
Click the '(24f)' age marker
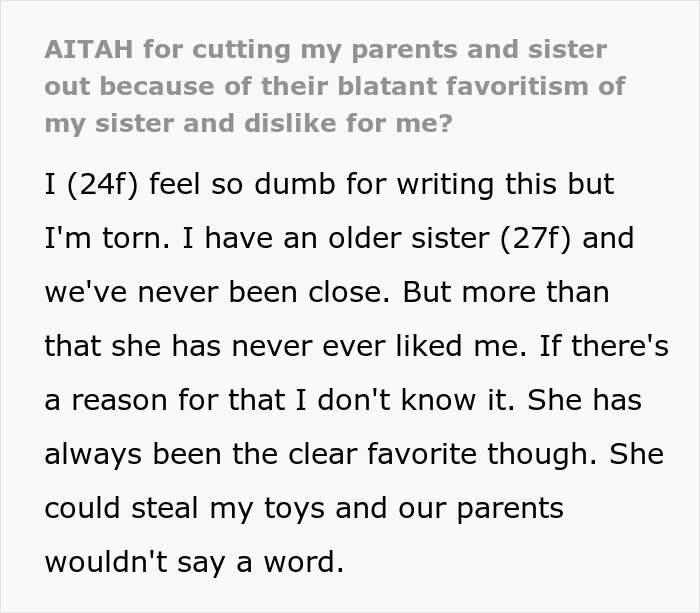[102, 185]
